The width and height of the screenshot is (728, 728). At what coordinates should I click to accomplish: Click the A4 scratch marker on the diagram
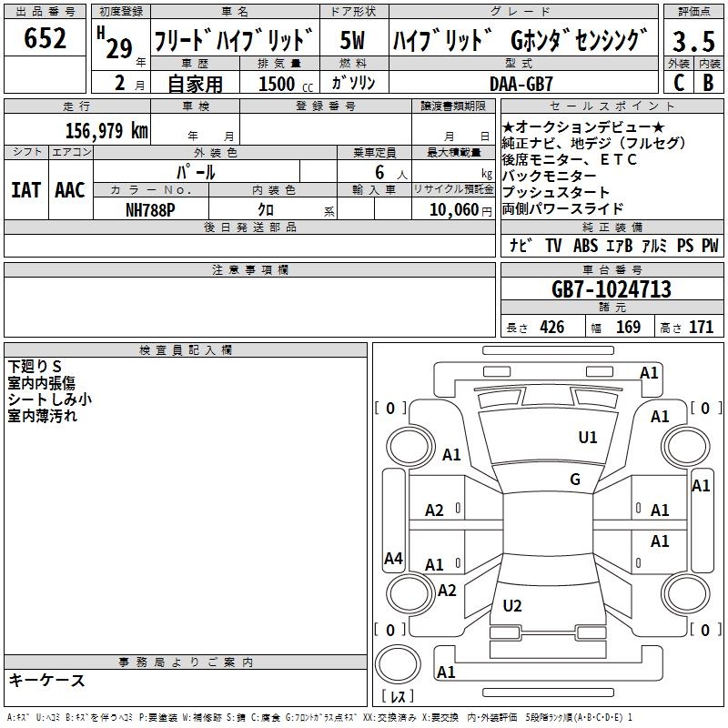click(393, 559)
